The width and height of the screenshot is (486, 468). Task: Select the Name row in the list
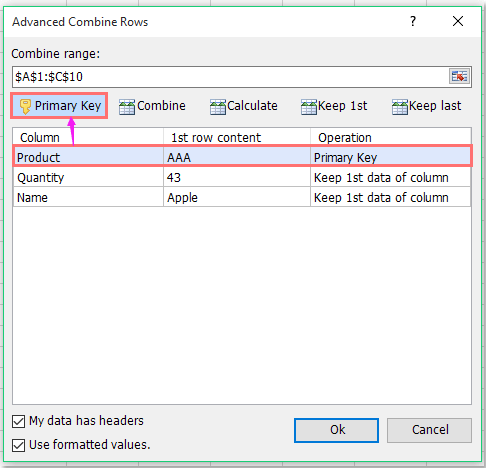pyautogui.click(x=242, y=197)
